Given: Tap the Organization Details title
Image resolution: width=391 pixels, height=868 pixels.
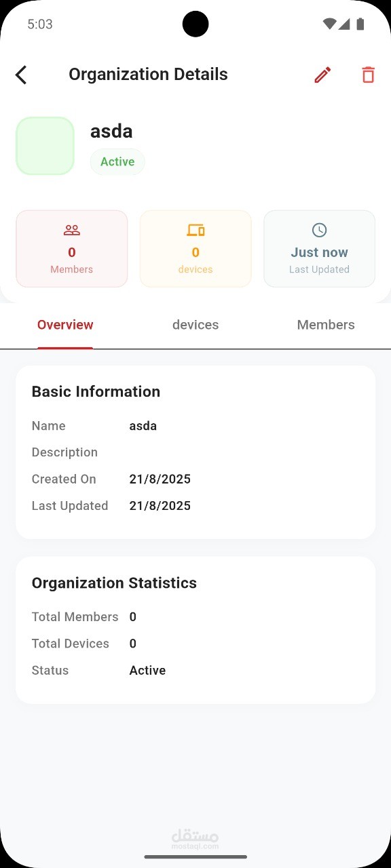Looking at the screenshot, I should [x=148, y=75].
